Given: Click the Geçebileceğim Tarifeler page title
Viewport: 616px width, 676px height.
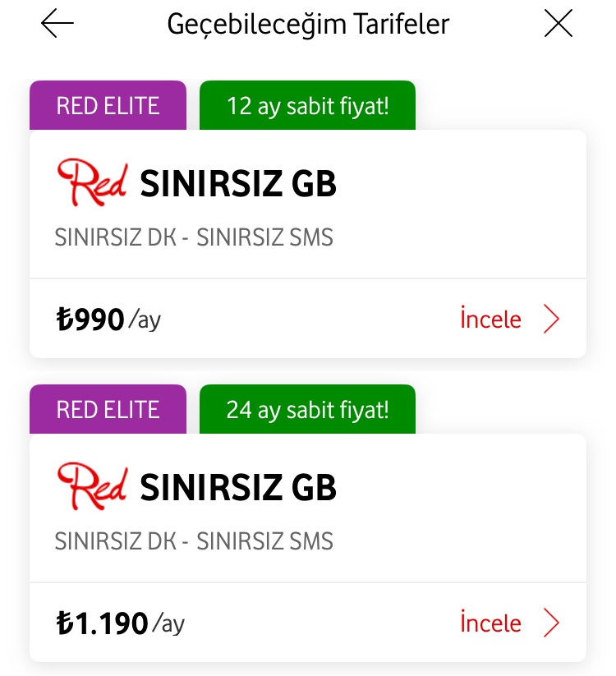Looking at the screenshot, I should (x=308, y=25).
